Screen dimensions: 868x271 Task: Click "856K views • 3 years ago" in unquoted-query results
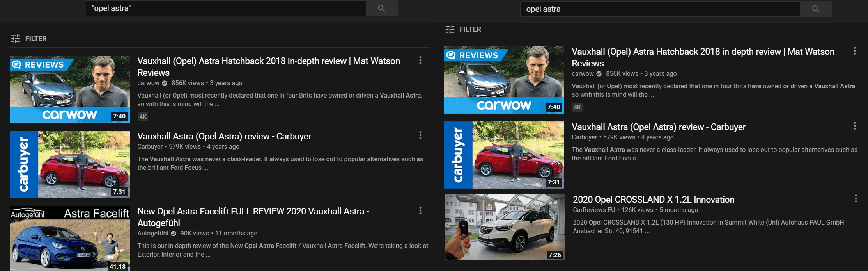(x=641, y=74)
